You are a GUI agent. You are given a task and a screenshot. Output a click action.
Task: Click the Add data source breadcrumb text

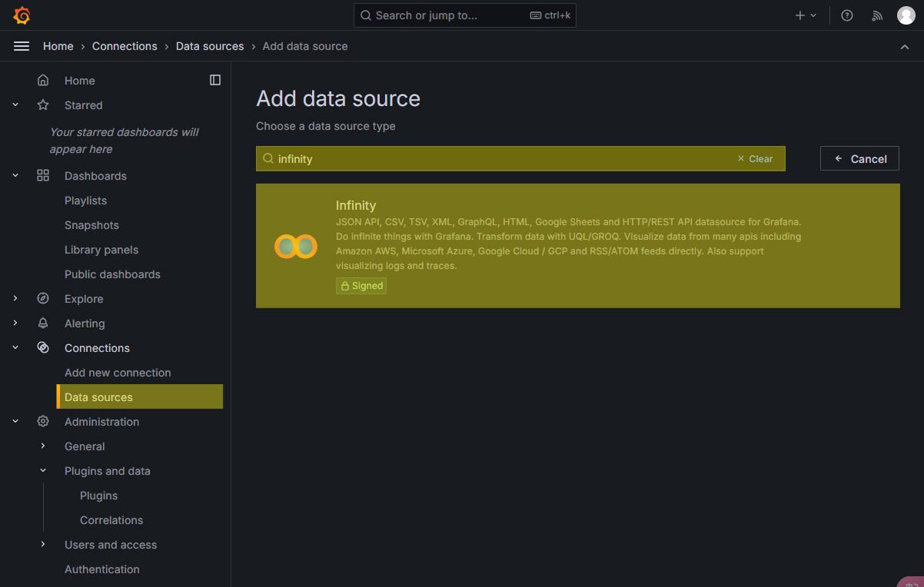[305, 46]
